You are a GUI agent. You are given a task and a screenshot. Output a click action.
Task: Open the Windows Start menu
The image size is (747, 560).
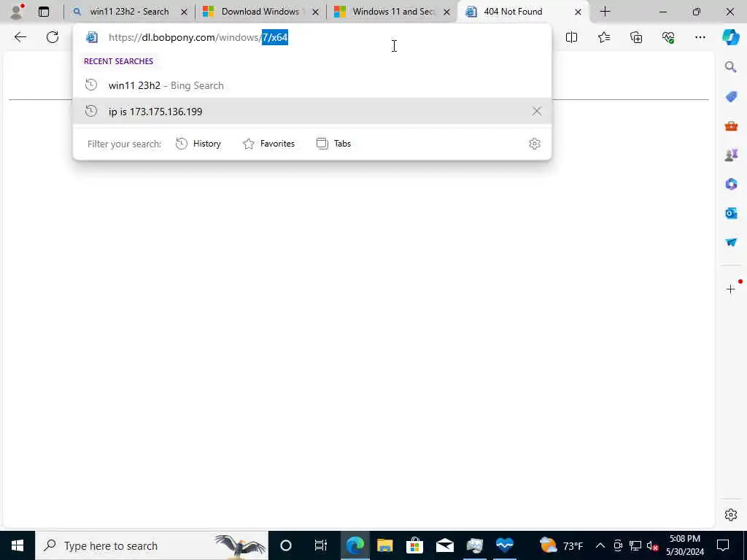coord(18,545)
